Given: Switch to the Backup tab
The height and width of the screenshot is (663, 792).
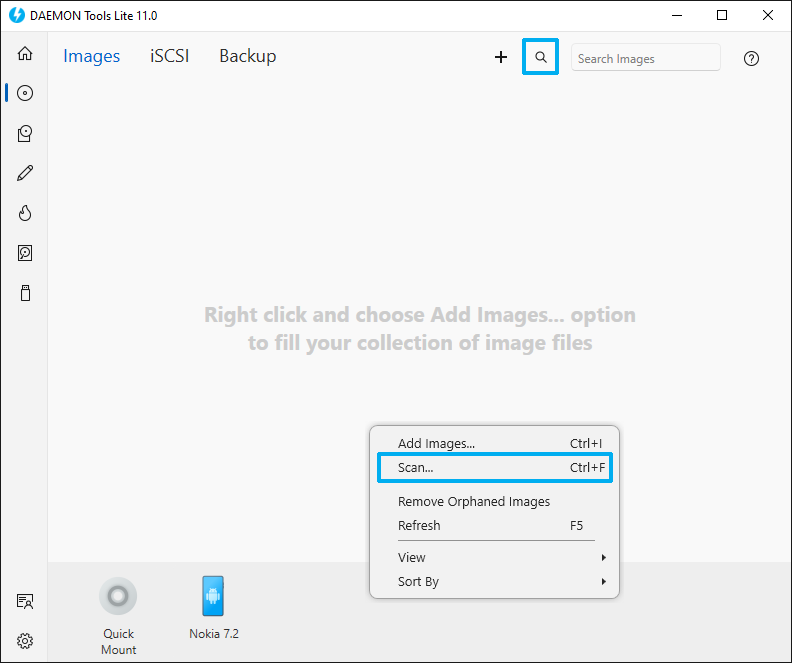Looking at the screenshot, I should (x=248, y=56).
